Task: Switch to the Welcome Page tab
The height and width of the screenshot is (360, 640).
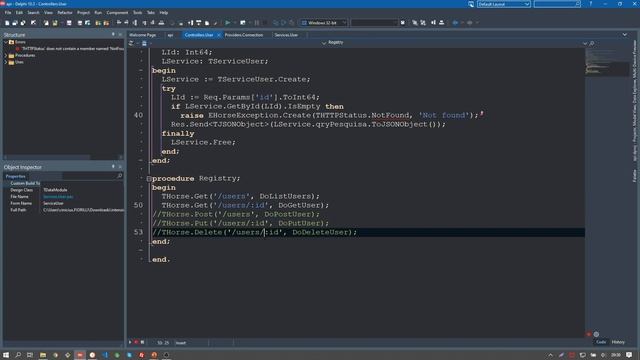Action: pyautogui.click(x=142, y=35)
